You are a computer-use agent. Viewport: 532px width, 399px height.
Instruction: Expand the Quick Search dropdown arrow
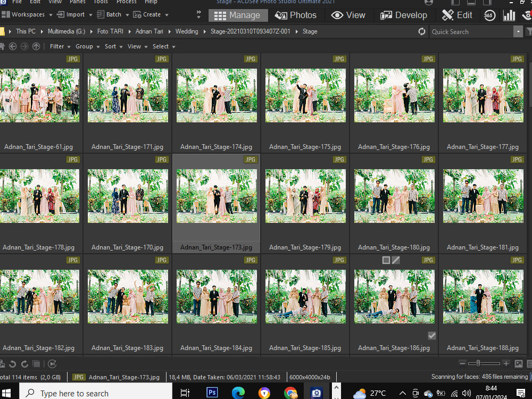tap(518, 31)
